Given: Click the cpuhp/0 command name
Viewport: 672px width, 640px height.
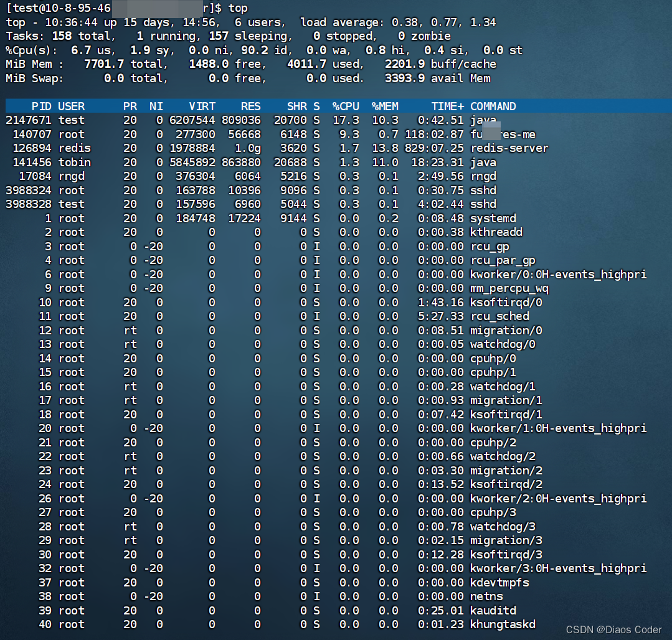Looking at the screenshot, I should (x=493, y=359).
